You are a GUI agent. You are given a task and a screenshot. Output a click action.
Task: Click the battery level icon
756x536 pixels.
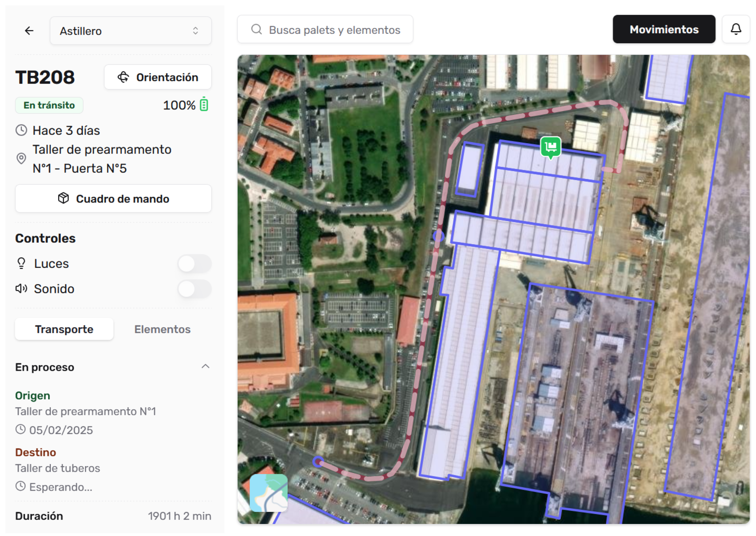(x=204, y=105)
